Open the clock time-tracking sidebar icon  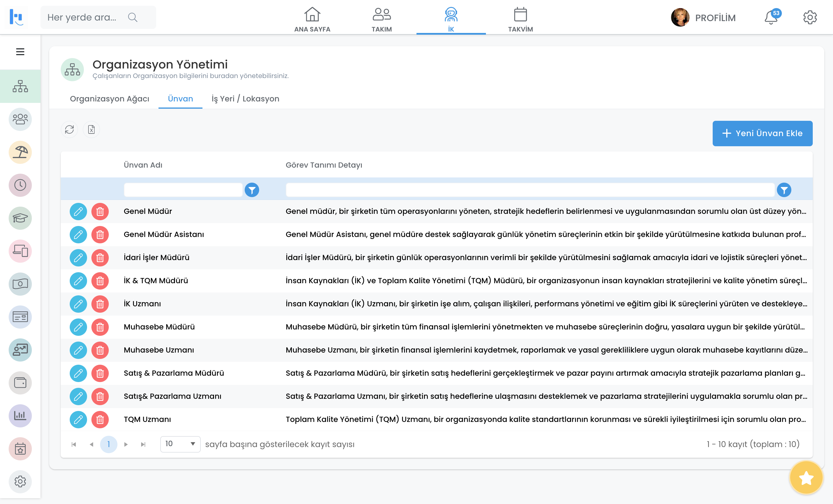20,185
